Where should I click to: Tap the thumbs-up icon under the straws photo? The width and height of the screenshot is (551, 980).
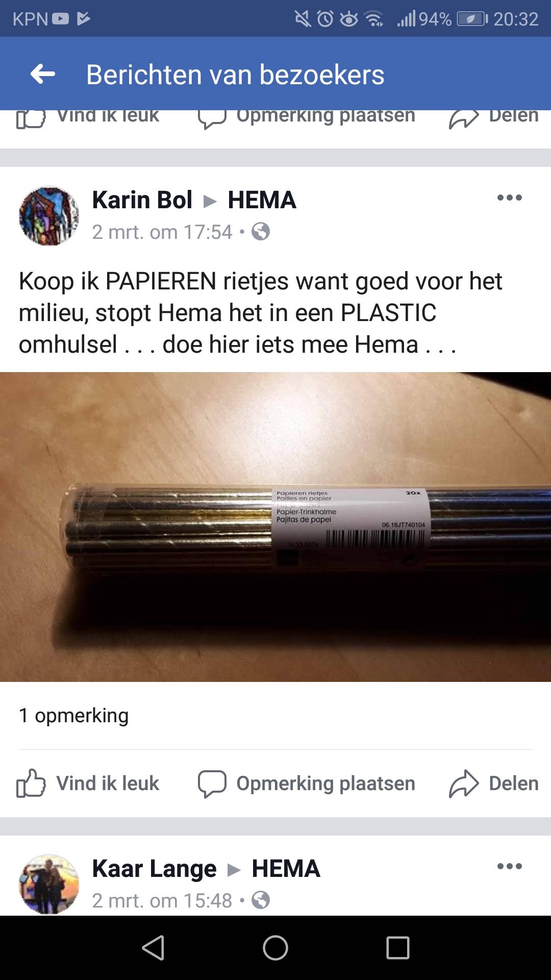[31, 783]
